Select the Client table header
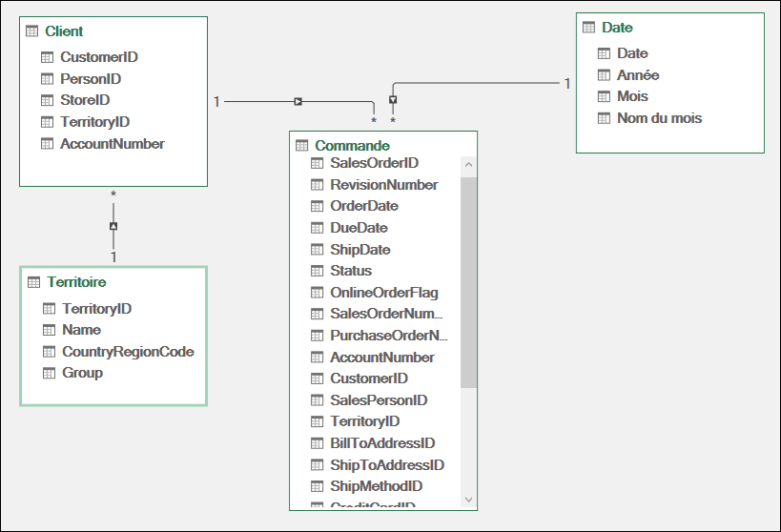The image size is (781, 532). coord(64,31)
